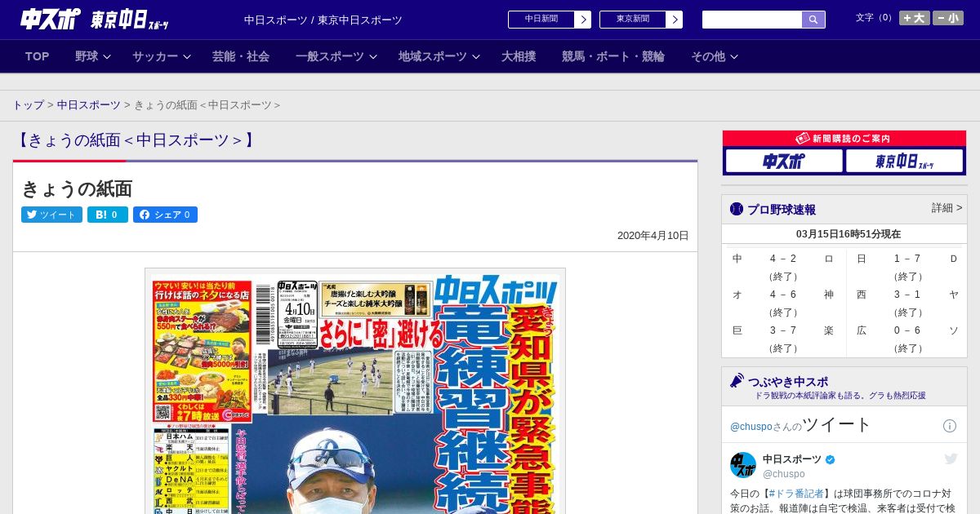Image resolution: width=980 pixels, height=514 pixels.
Task: Click the arrow beside 東京新聞
Action: tap(675, 20)
